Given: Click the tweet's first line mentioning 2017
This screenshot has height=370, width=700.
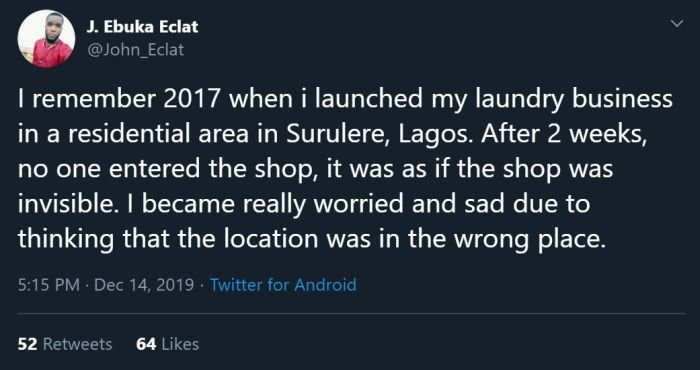Looking at the screenshot, I should 345,100.
